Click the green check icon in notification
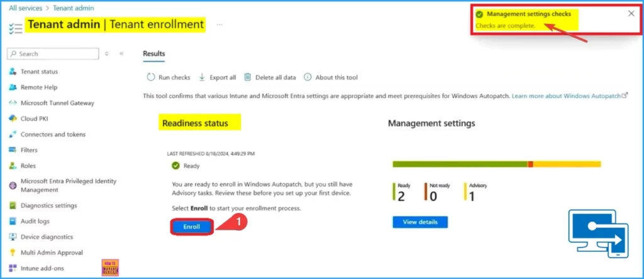 (x=479, y=14)
